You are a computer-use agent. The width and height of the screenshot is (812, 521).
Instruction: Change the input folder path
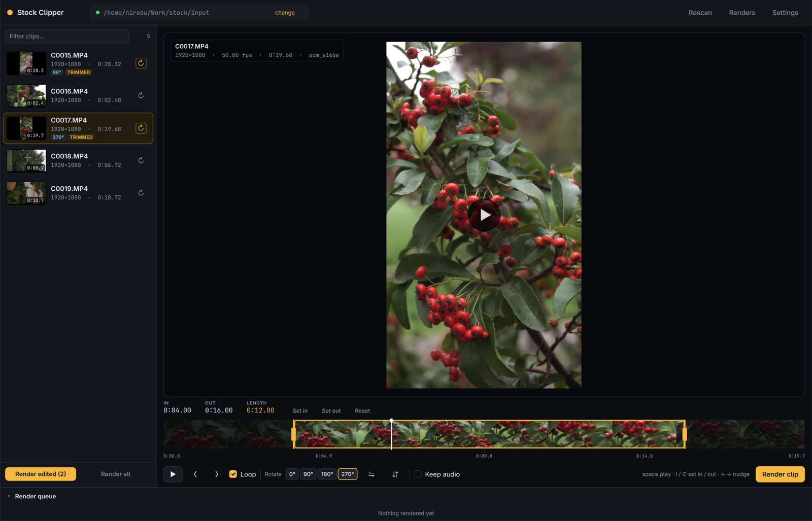coord(285,13)
